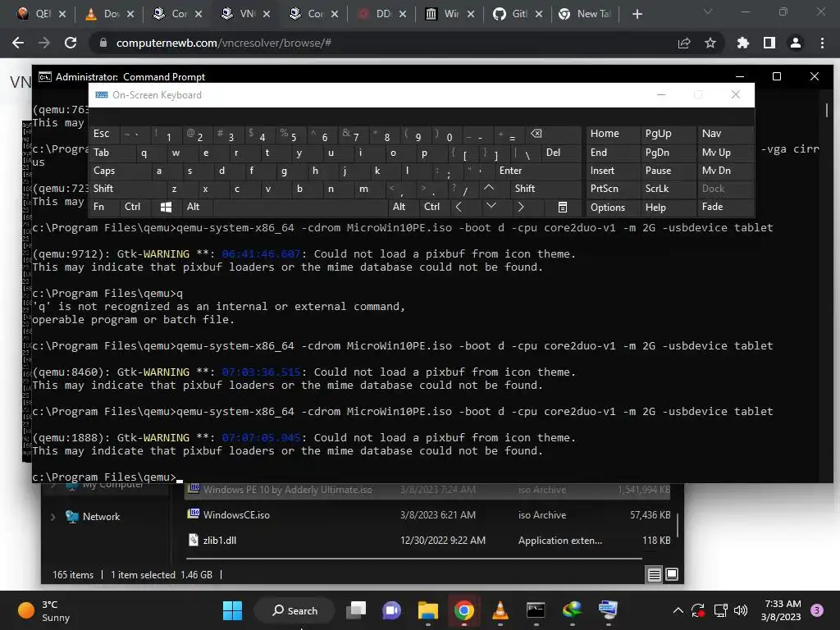Click the PgDn key on On-Screen Keyboard
This screenshot has width=840, height=630.
667,153
